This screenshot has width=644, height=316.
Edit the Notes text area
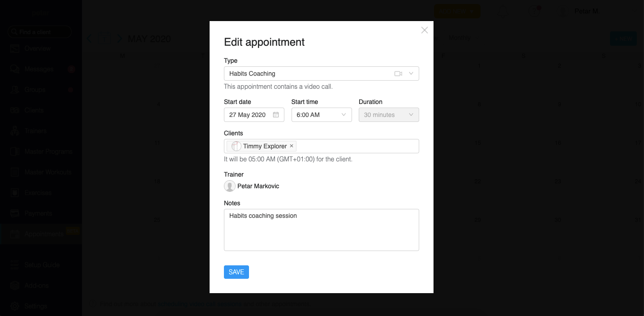coord(322,230)
